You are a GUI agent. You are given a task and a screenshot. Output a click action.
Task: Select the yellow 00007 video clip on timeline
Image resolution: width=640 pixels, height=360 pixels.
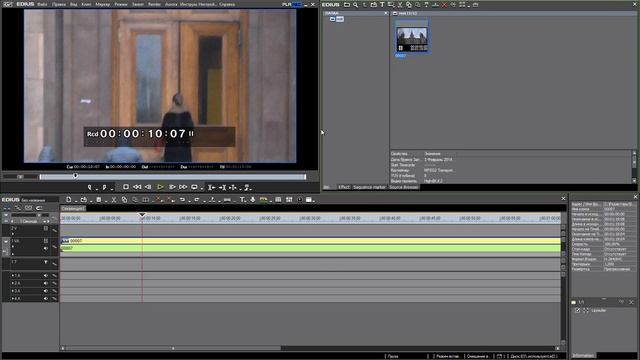(311, 241)
